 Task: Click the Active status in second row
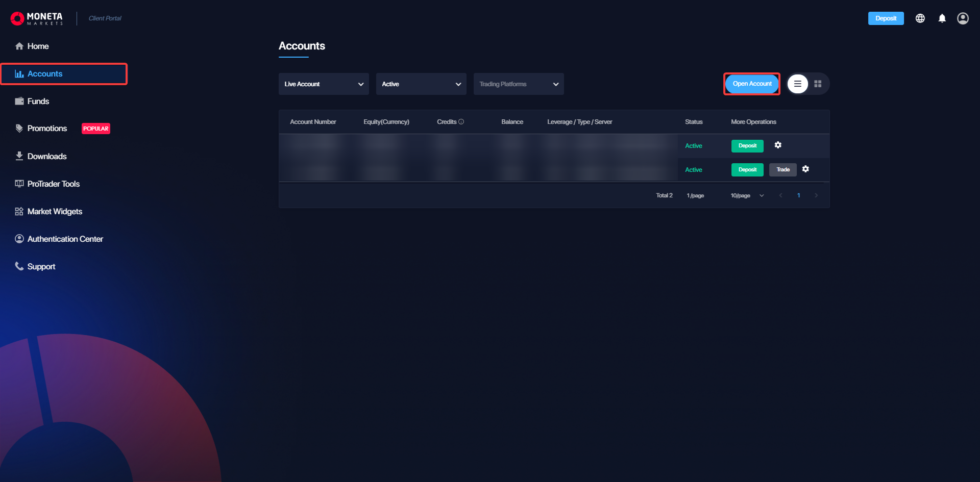click(x=694, y=170)
